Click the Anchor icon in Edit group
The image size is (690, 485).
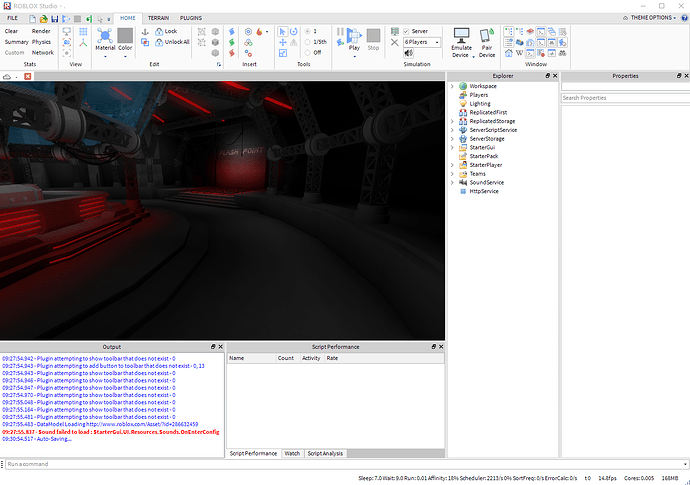(x=145, y=32)
